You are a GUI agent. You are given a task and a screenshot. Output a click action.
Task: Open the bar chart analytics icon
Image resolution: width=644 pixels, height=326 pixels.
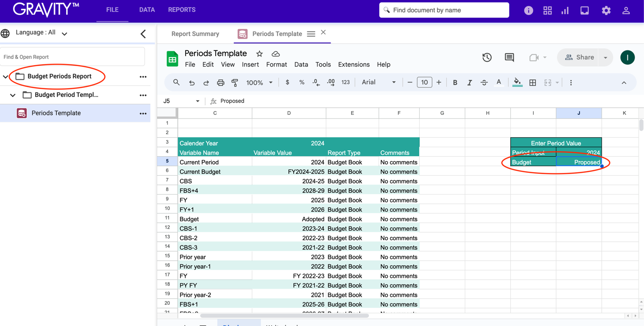565,10
